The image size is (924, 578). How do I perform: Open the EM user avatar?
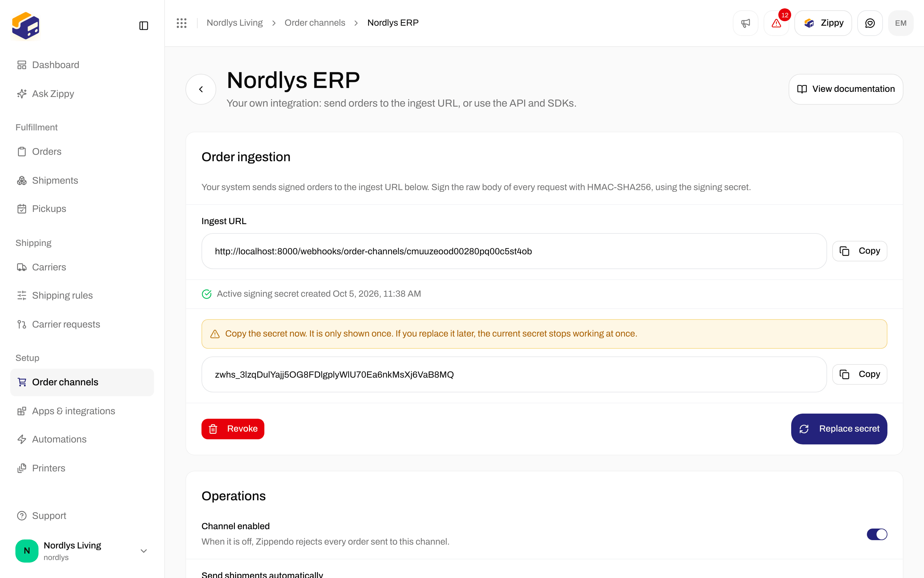tap(901, 23)
